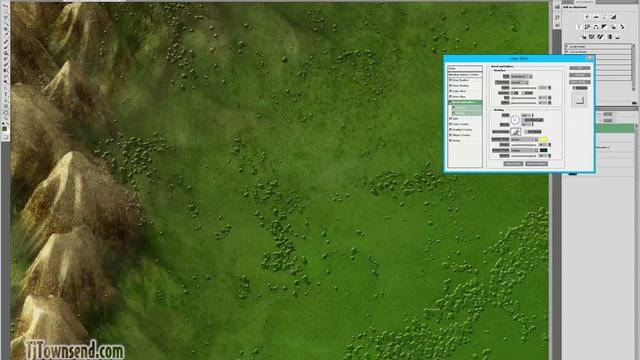Add a Threshold adjustment layer icon
The width and height of the screenshot is (640, 360).
pyautogui.click(x=600, y=37)
